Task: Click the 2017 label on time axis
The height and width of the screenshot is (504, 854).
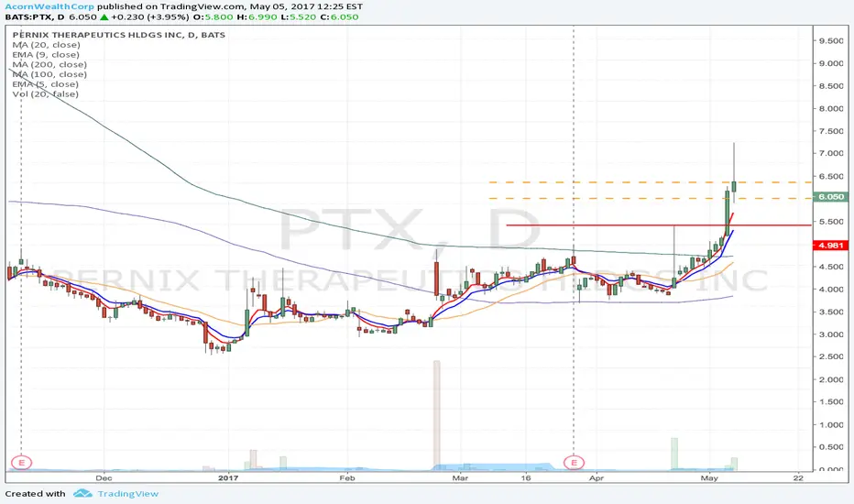Action: [228, 478]
